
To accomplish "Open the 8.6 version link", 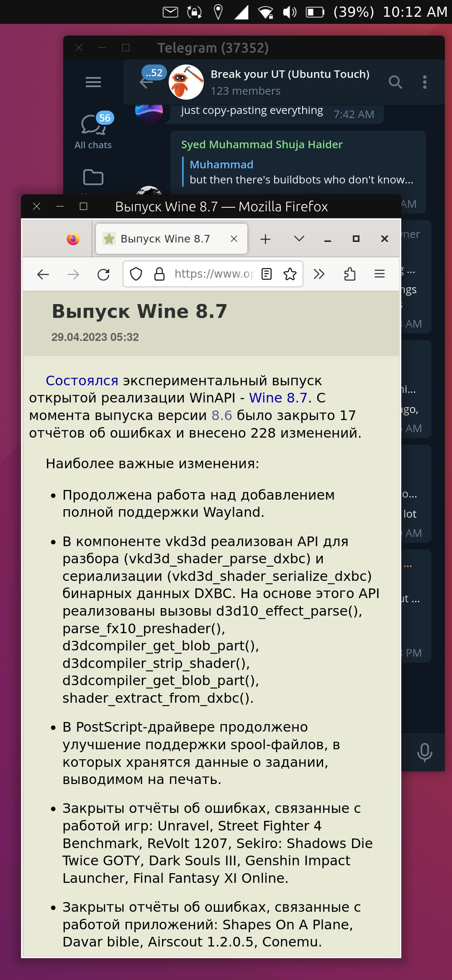I will pos(222,415).
